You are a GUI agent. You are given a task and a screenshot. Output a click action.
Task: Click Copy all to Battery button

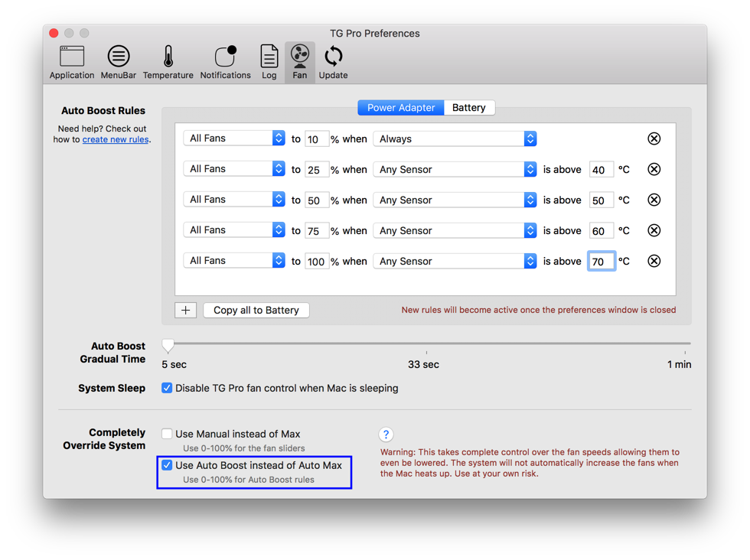[256, 311]
